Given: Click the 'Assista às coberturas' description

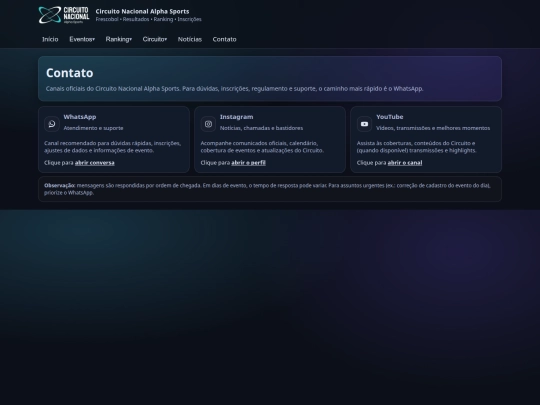Looking at the screenshot, I should click(x=416, y=147).
